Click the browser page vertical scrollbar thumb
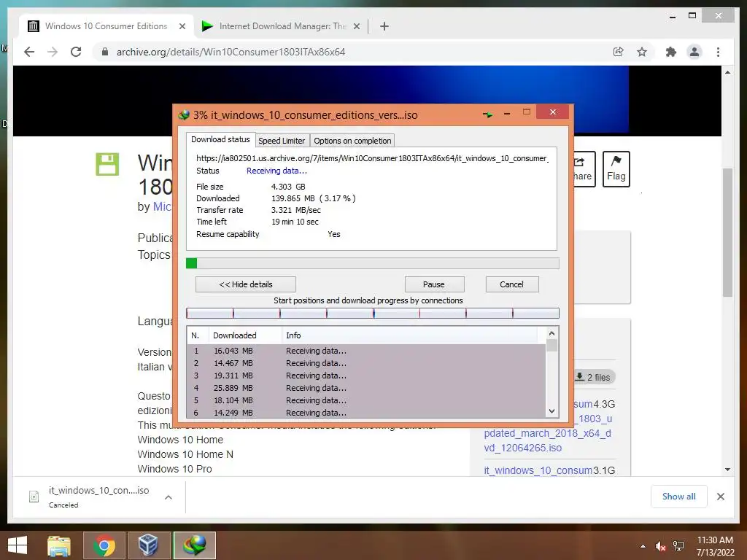This screenshot has width=747, height=560. (727, 233)
